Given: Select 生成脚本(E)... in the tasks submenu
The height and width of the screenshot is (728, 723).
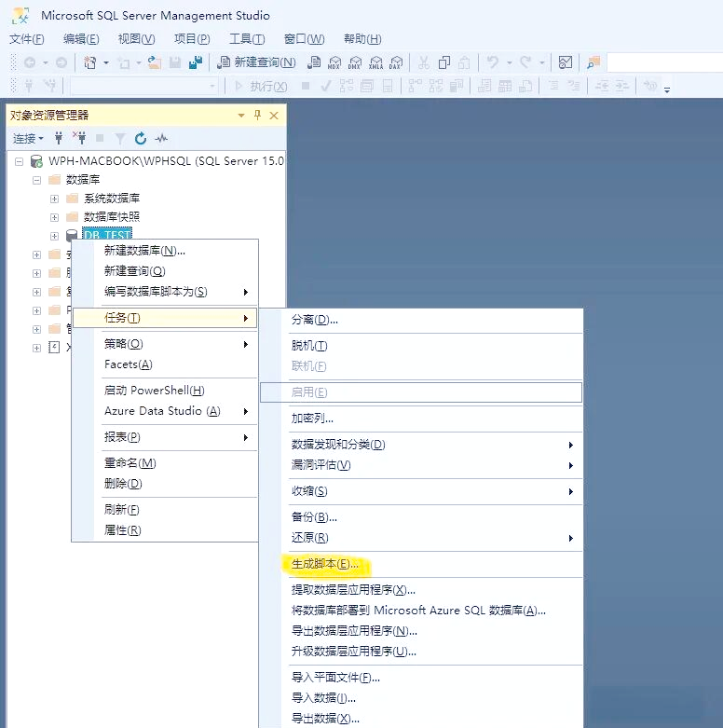Looking at the screenshot, I should click(x=421, y=564).
